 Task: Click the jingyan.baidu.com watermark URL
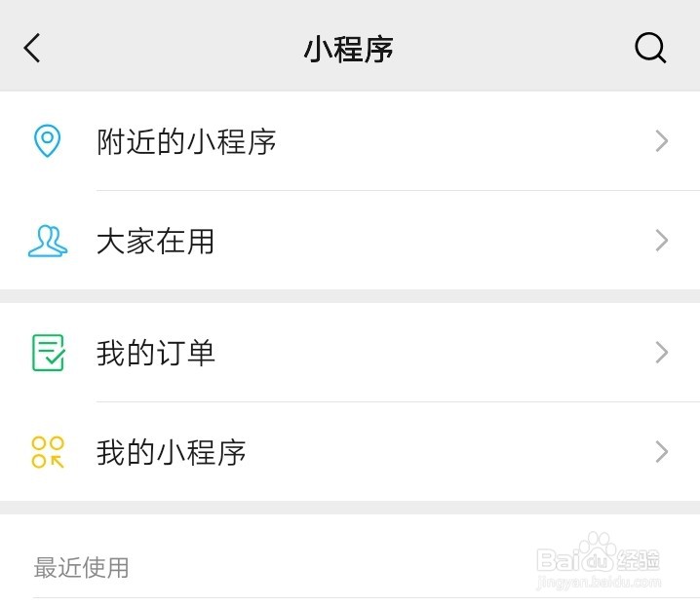coord(601,583)
